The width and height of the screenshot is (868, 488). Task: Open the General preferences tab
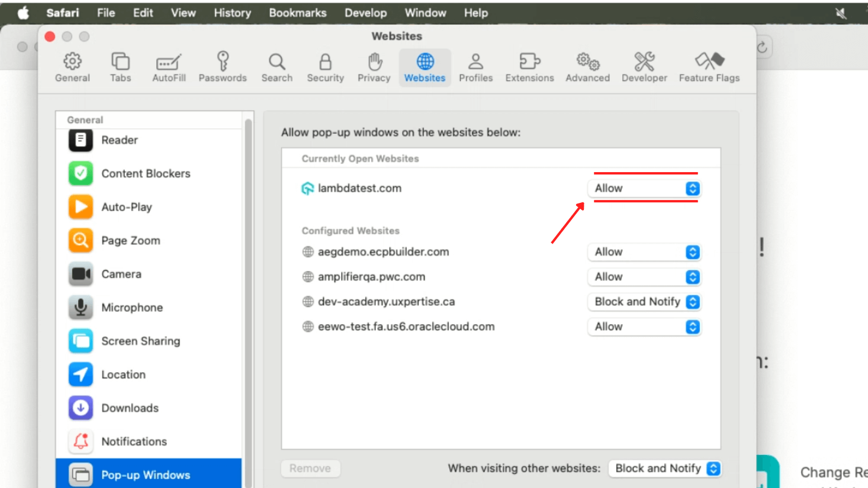[72, 67]
